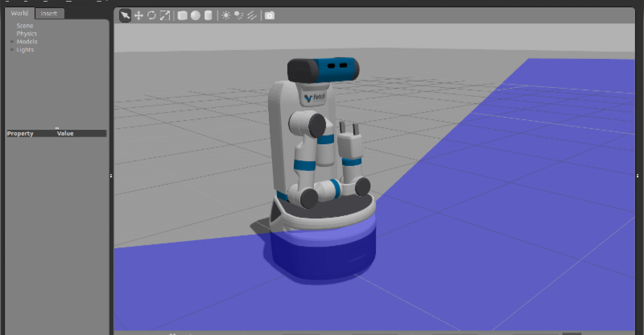Image resolution: width=644 pixels, height=335 pixels.
Task: Add a directional light
Action: [x=252, y=16]
